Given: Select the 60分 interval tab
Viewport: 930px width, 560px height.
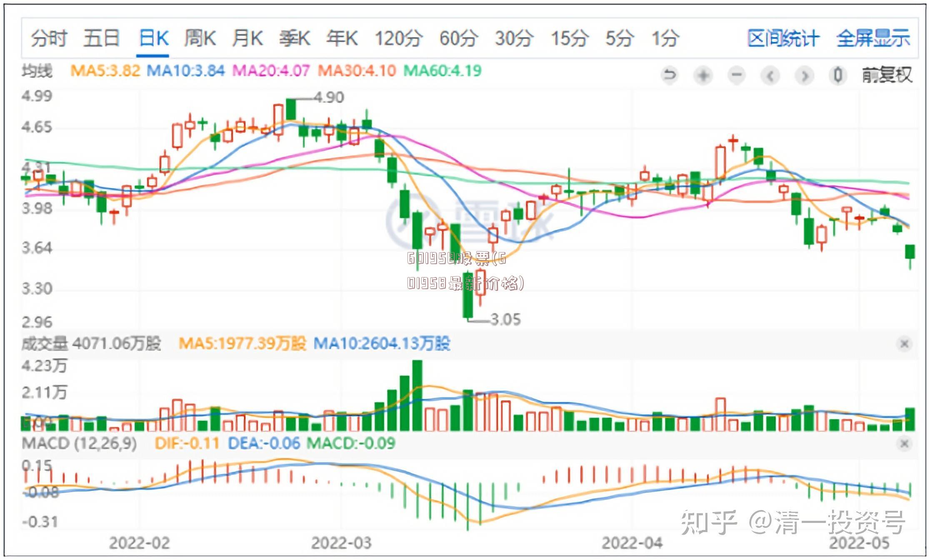Looking at the screenshot, I should [x=459, y=38].
